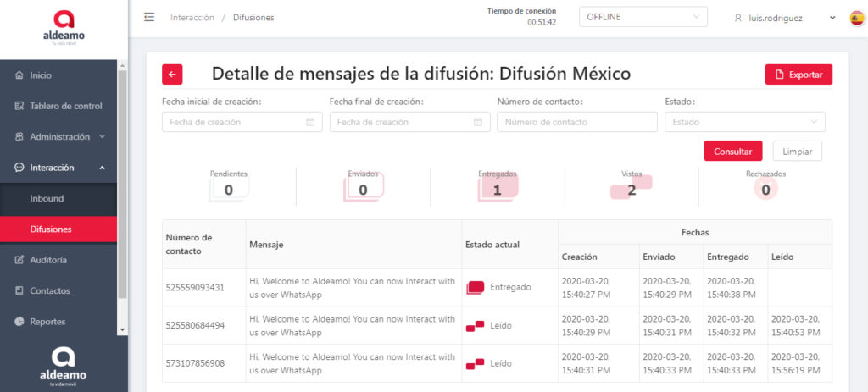868x392 pixels.
Task: Open the OFFLINE connection status dropdown
Action: [643, 17]
